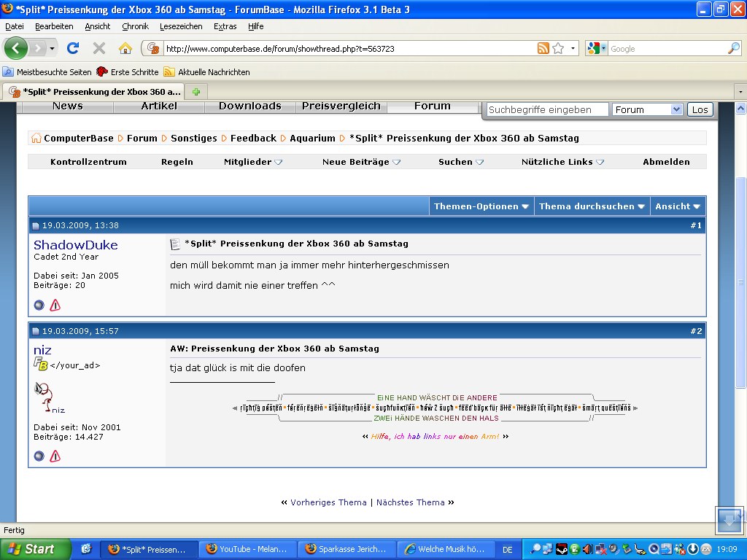Viewport: 747px width, 560px height.
Task: Open the Datei menu
Action: tap(15, 26)
